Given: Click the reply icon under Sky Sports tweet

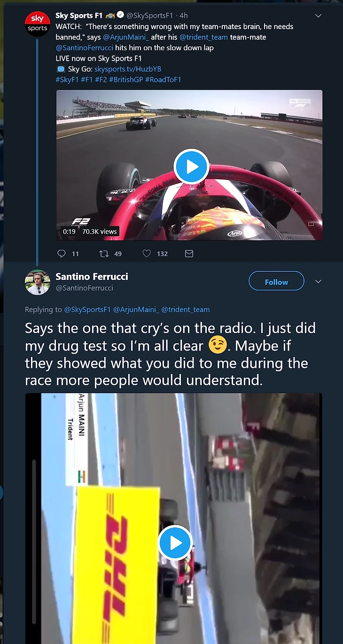Looking at the screenshot, I should click(x=62, y=254).
